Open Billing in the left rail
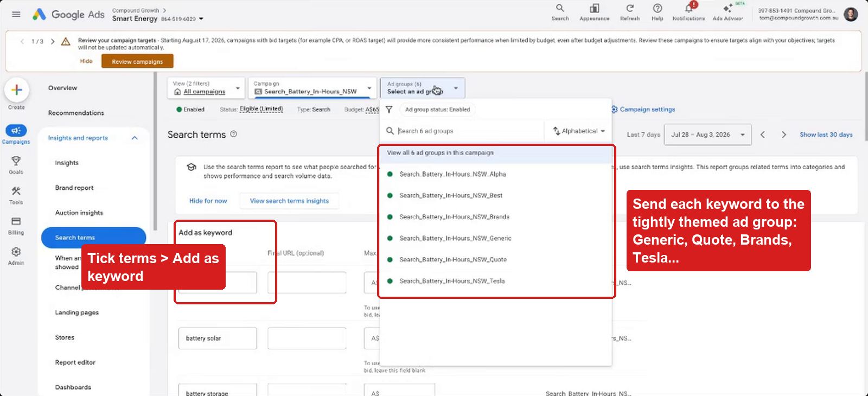This screenshot has width=868, height=396. (x=16, y=226)
